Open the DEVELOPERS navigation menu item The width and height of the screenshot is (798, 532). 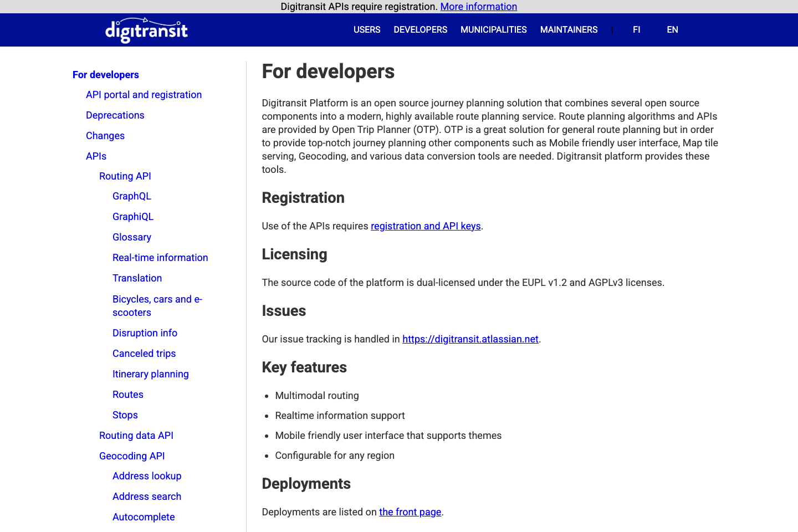point(420,29)
